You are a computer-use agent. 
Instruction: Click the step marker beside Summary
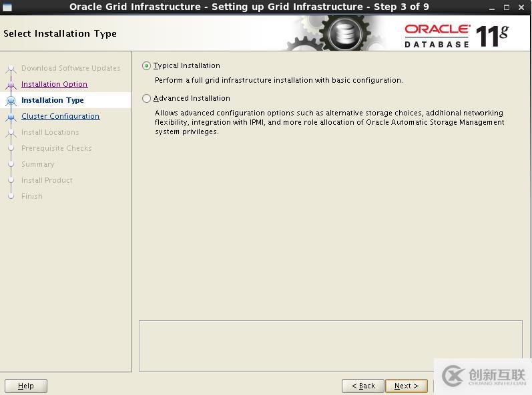tap(11, 164)
